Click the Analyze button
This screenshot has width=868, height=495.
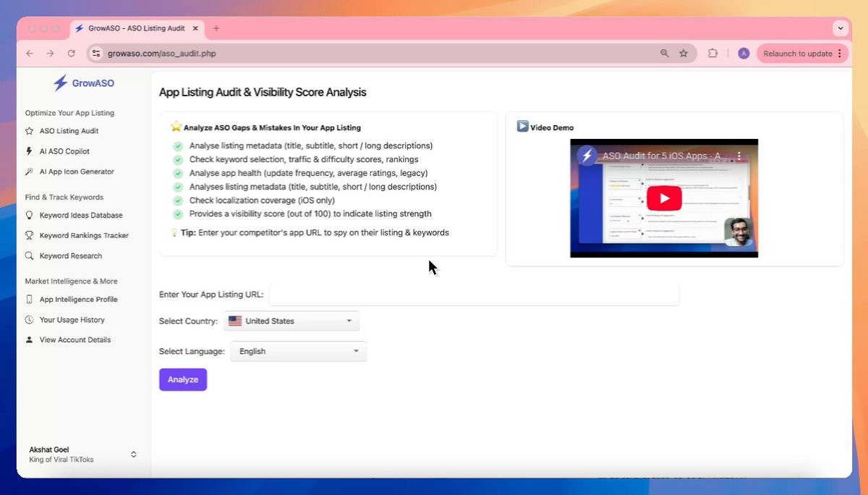183,379
